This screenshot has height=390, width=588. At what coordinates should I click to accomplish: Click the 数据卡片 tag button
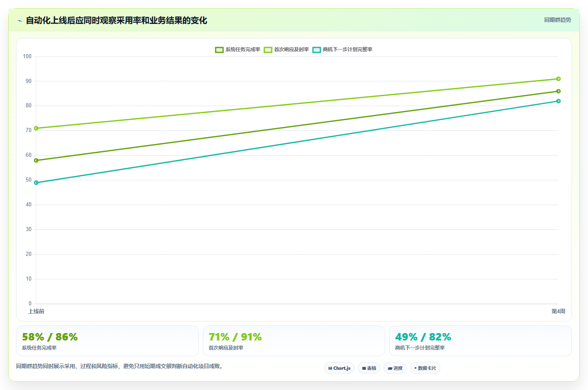(425, 368)
